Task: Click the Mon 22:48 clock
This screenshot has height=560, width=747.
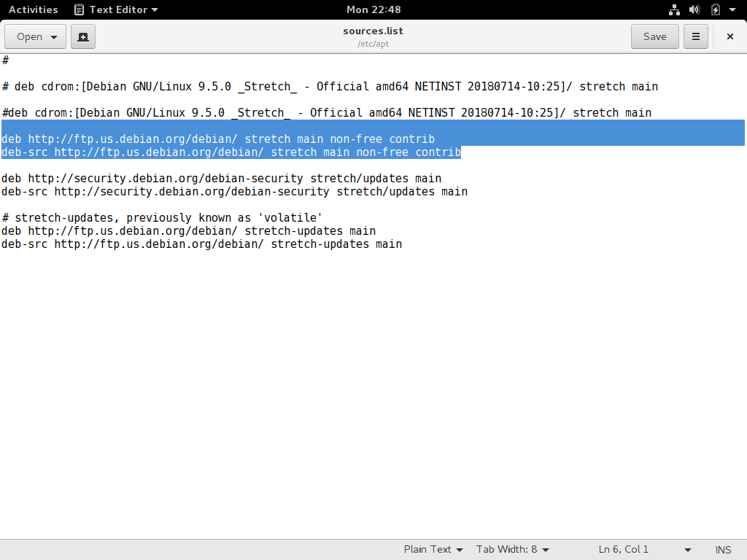Action: tap(373, 9)
